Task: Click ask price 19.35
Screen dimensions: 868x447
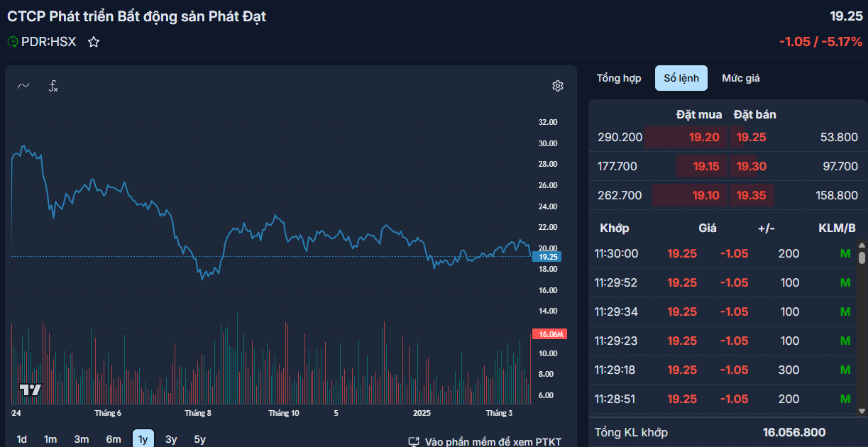Action: coord(752,195)
